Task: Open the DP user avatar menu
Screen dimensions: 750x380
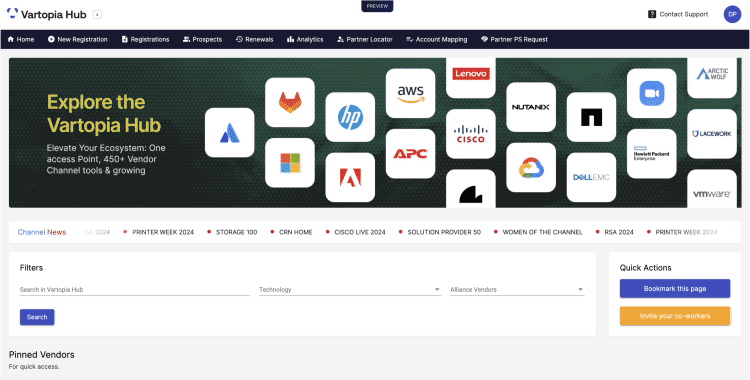Action: 732,14
